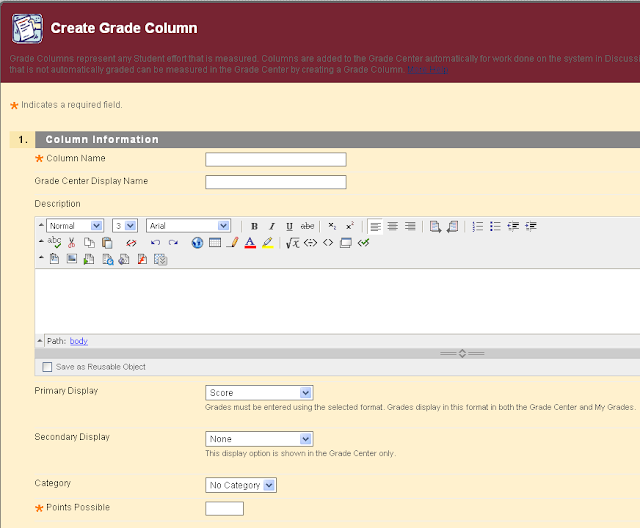Apply superscript formatting
Screen dimensions: 640x528
tap(350, 226)
